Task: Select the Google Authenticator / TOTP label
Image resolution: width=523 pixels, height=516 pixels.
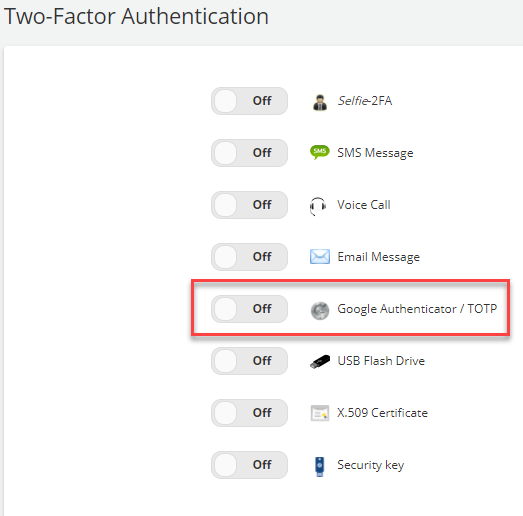Action: coord(417,309)
